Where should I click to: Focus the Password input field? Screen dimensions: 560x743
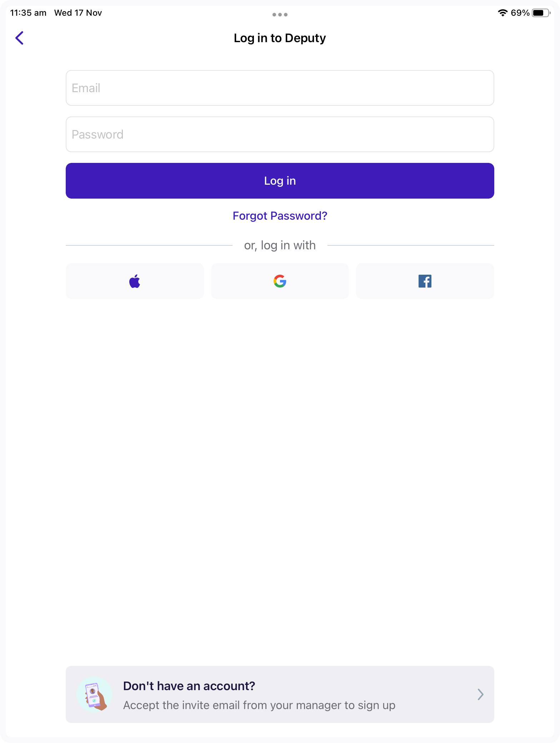click(280, 134)
